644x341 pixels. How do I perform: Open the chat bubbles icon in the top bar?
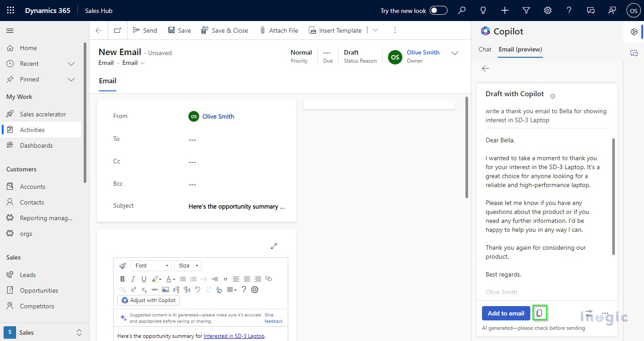coord(591,10)
